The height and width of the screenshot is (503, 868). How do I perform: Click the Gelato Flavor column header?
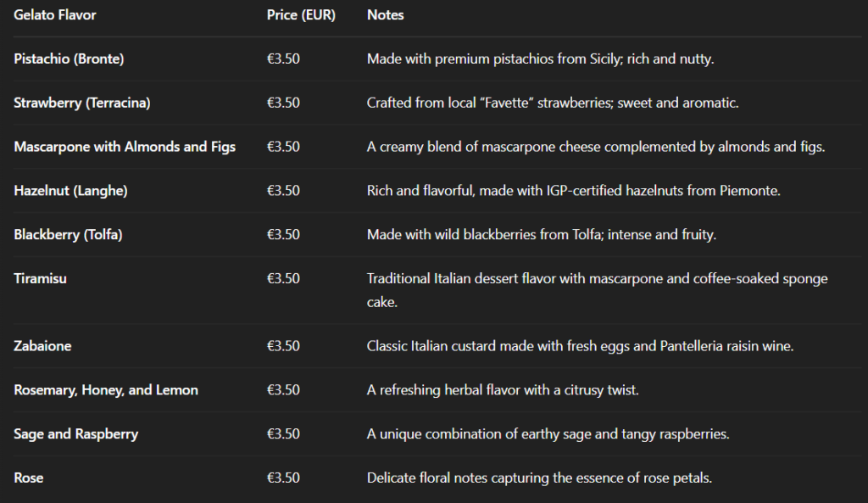(55, 15)
